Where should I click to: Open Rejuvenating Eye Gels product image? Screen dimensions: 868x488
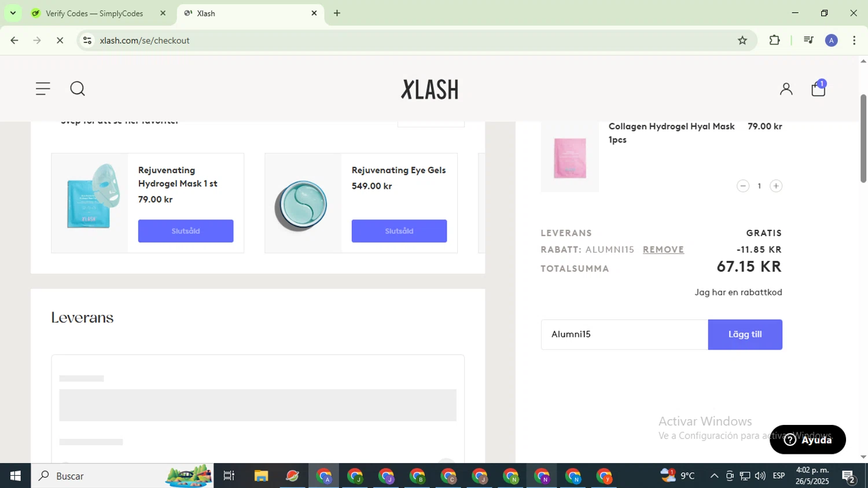click(x=303, y=203)
